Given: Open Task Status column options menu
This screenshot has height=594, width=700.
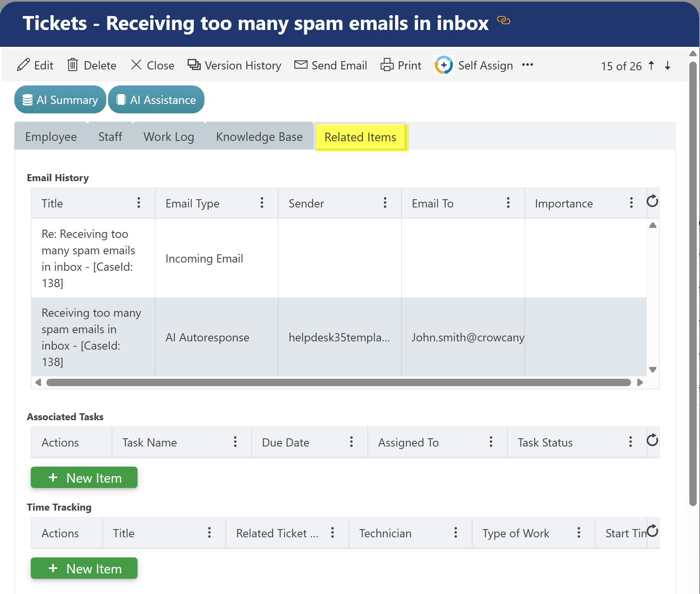Looking at the screenshot, I should pyautogui.click(x=631, y=442).
